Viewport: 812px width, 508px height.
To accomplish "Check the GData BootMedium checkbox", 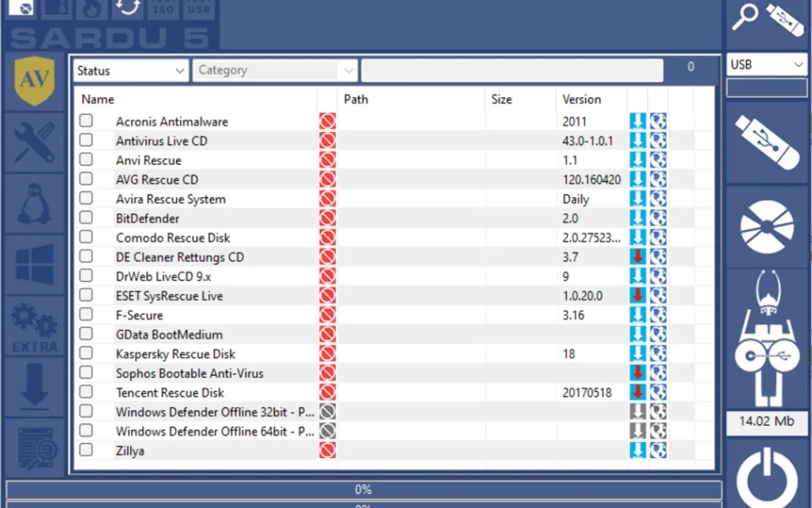I will click(x=86, y=334).
